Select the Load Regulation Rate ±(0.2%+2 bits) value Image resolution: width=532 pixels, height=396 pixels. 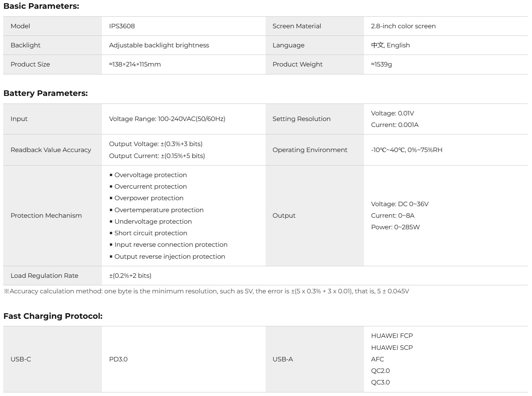pos(130,275)
